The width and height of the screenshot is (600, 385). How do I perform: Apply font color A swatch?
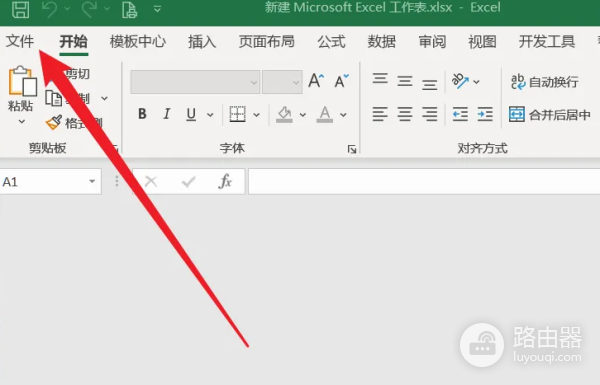coord(324,114)
